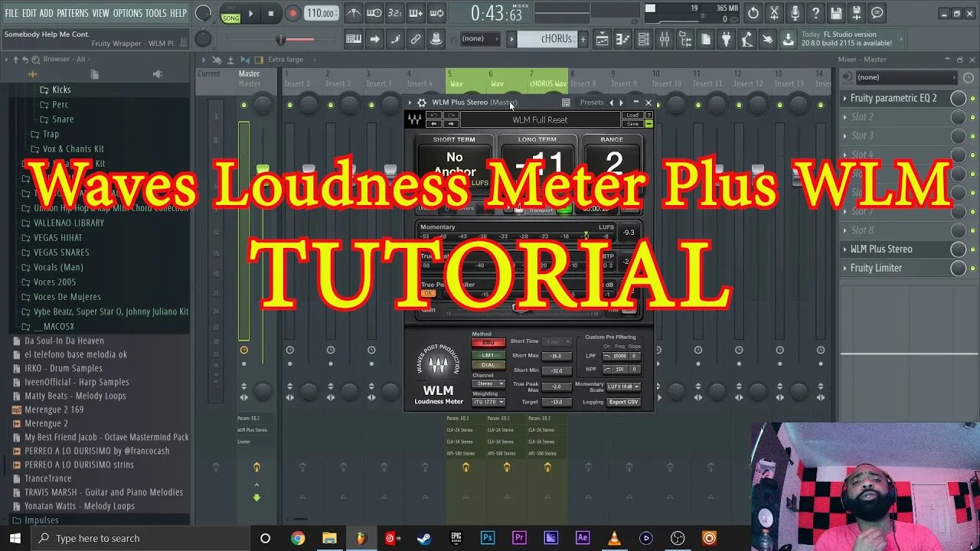Toggle Fruity parametric EQ 2 enable knob
This screenshot has width=980, height=551.
(958, 98)
